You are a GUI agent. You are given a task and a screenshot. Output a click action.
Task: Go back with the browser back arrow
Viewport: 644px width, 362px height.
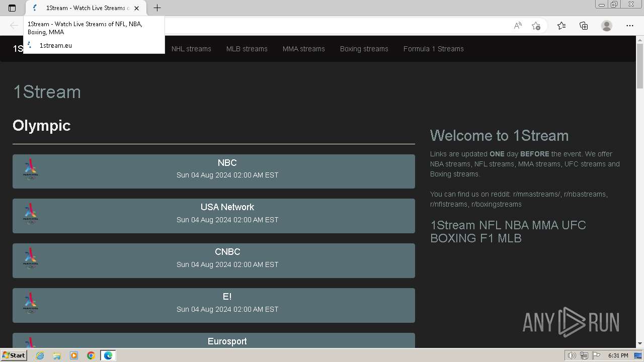pyautogui.click(x=14, y=26)
